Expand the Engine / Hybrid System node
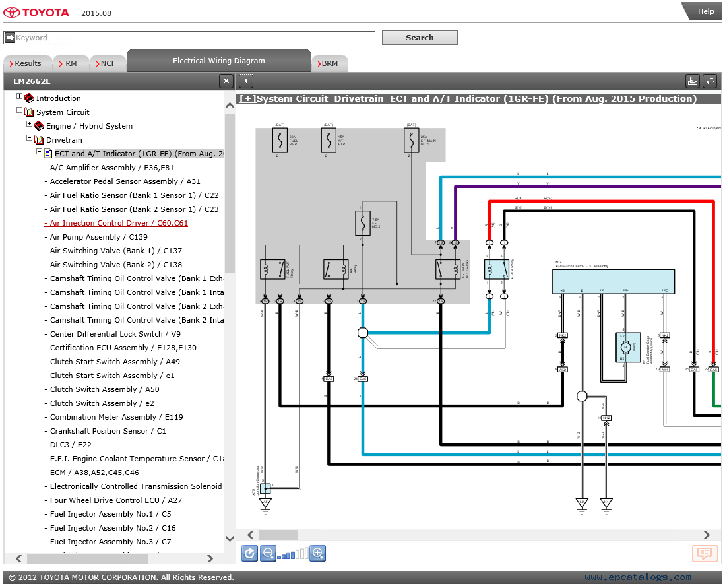This screenshot has height=588, width=725. [x=30, y=124]
